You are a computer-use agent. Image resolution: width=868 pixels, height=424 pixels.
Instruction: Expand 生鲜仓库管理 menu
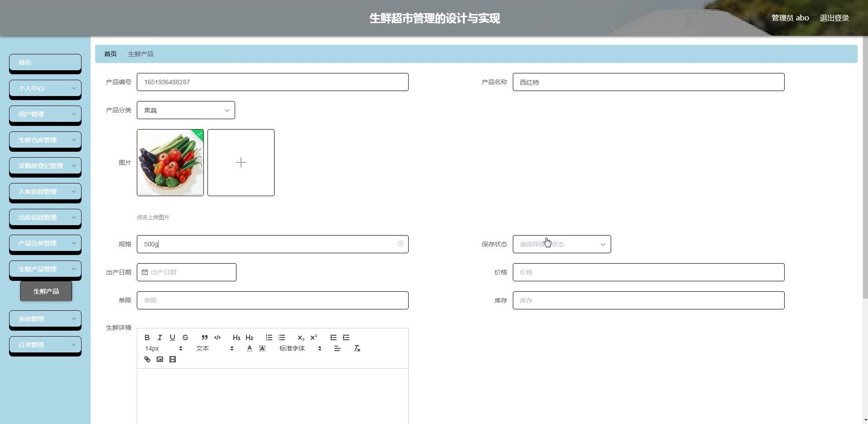coord(45,140)
